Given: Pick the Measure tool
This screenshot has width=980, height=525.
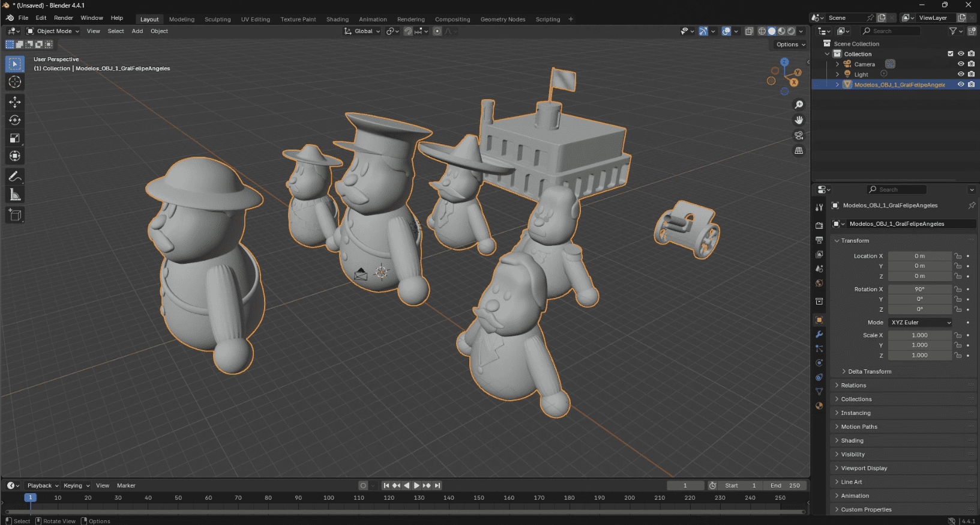Looking at the screenshot, I should (x=15, y=195).
